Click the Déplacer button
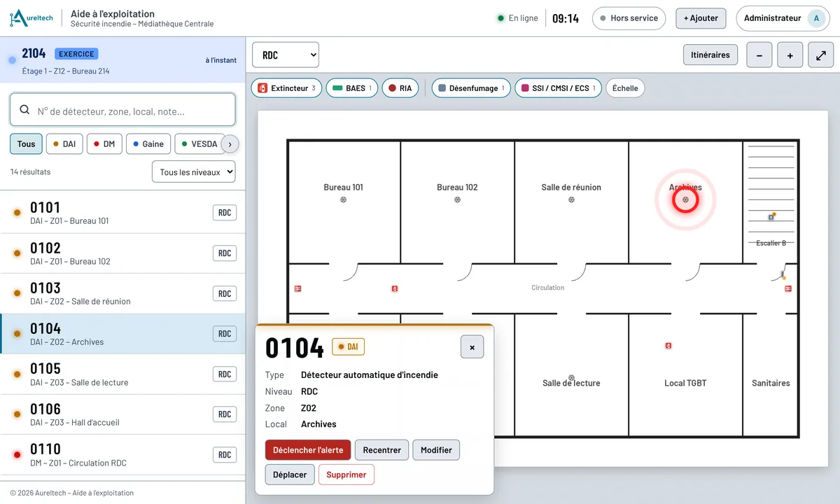840x504 pixels. point(290,475)
